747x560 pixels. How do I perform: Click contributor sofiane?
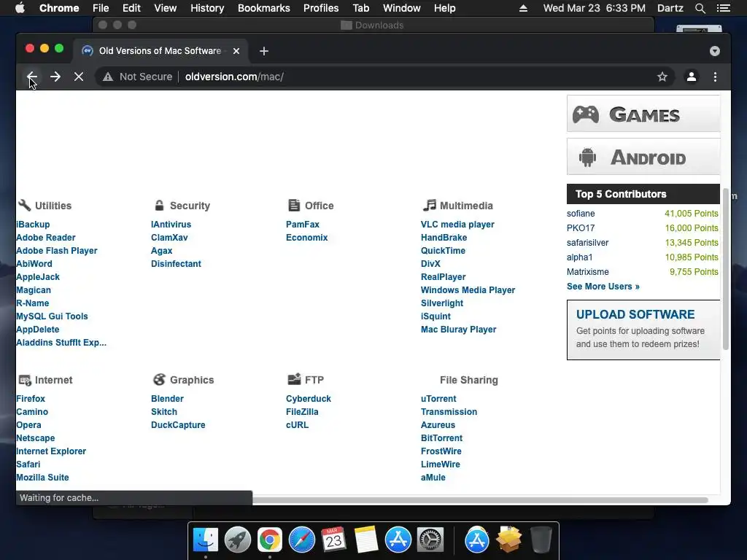(581, 214)
